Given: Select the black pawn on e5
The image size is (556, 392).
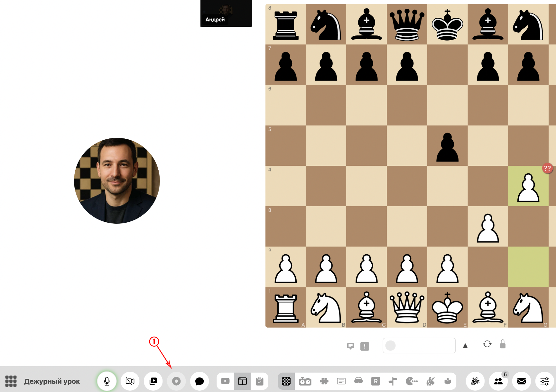Looking at the screenshot, I should [447, 145].
